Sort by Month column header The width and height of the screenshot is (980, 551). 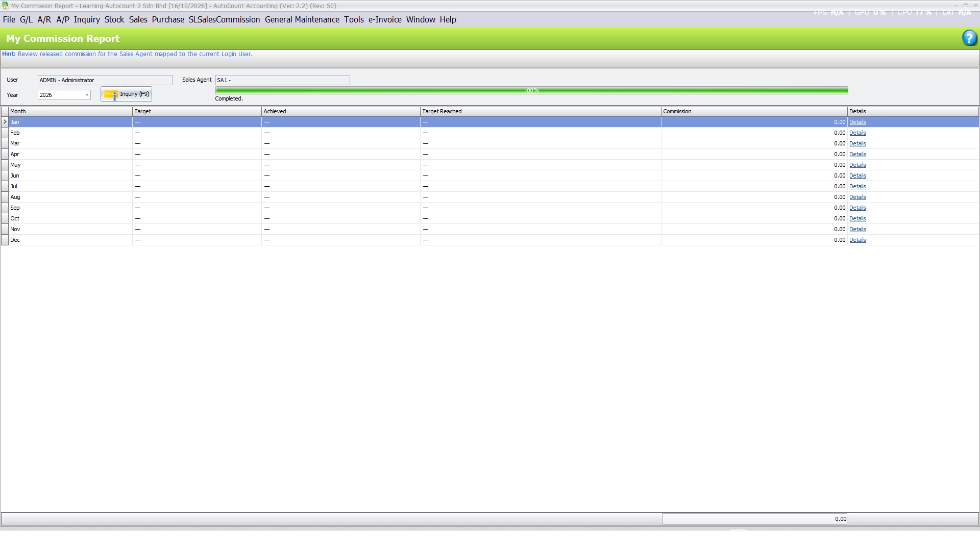[x=70, y=111]
